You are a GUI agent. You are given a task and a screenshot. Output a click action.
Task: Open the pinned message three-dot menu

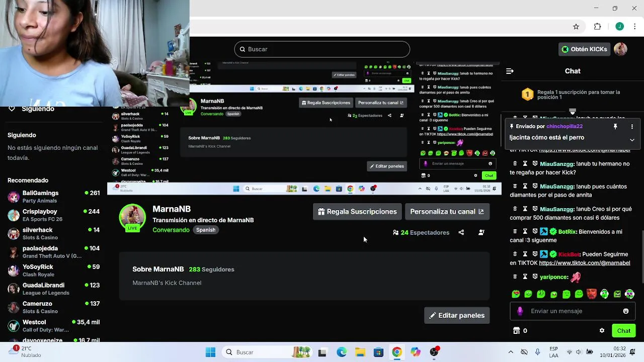[x=632, y=127]
